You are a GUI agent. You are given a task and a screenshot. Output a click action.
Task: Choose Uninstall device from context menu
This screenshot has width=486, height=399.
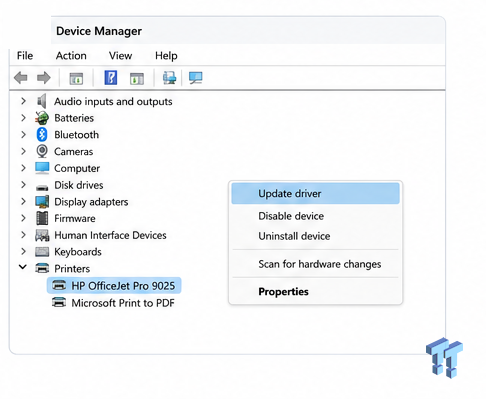[315, 236]
